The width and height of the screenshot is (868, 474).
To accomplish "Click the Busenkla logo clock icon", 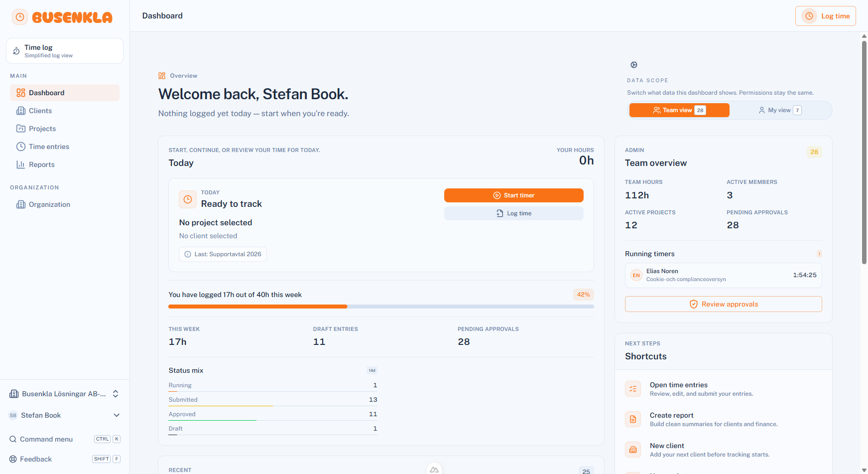I will coord(19,17).
